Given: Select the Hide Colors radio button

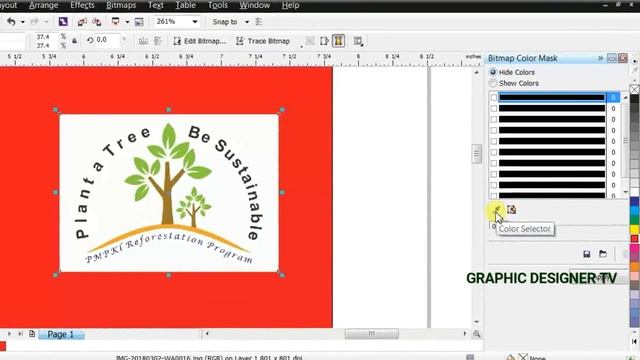Looking at the screenshot, I should pos(493,72).
